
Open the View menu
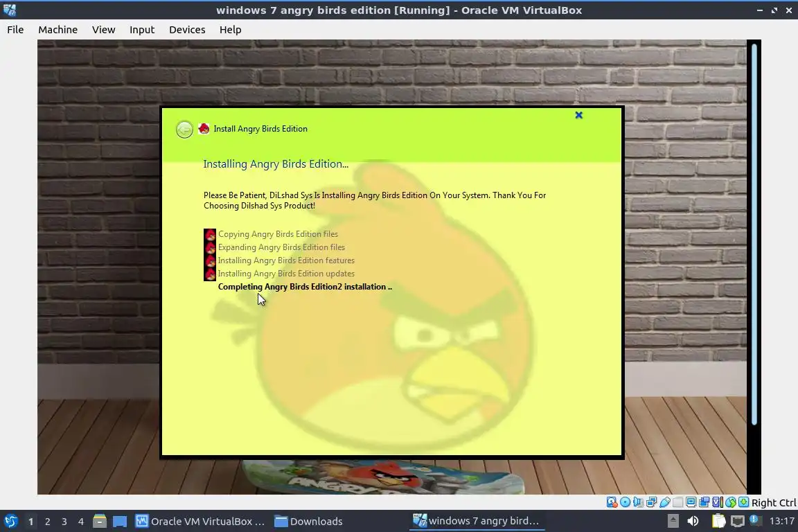click(x=103, y=30)
